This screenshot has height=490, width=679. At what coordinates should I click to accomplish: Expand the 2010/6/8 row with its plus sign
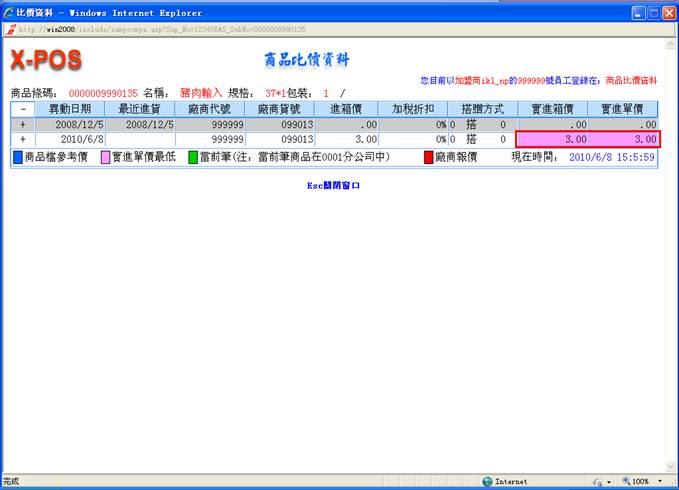click(x=22, y=139)
